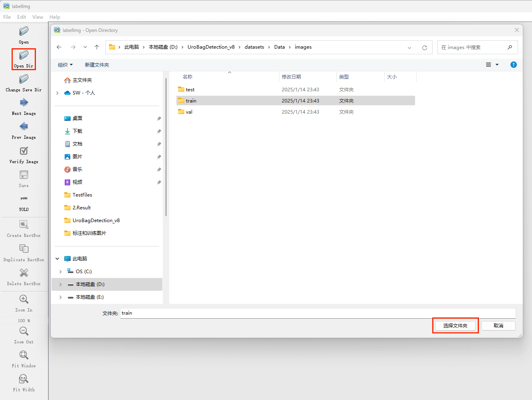Screen dimensions: 532x400
Task: Click the Zoom In icon
Action: tap(24, 300)
